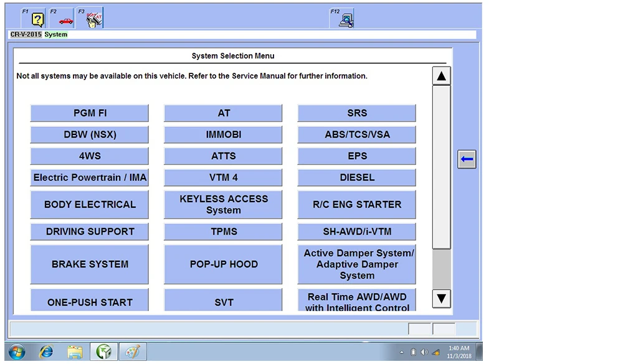Launch Internet Explorer from taskbar
This screenshot has width=623, height=364.
coord(46,352)
